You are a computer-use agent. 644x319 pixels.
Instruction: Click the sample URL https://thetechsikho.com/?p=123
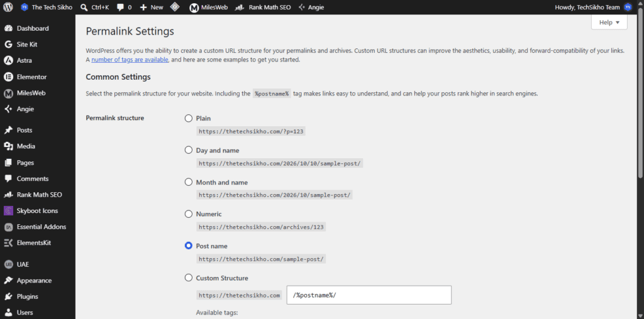click(x=252, y=132)
